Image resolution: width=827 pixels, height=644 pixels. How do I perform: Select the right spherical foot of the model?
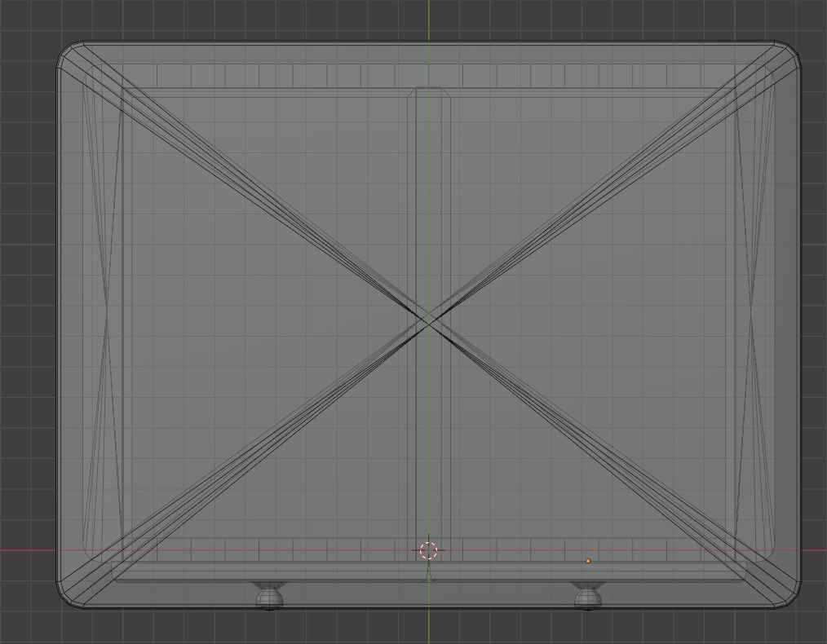point(588,598)
